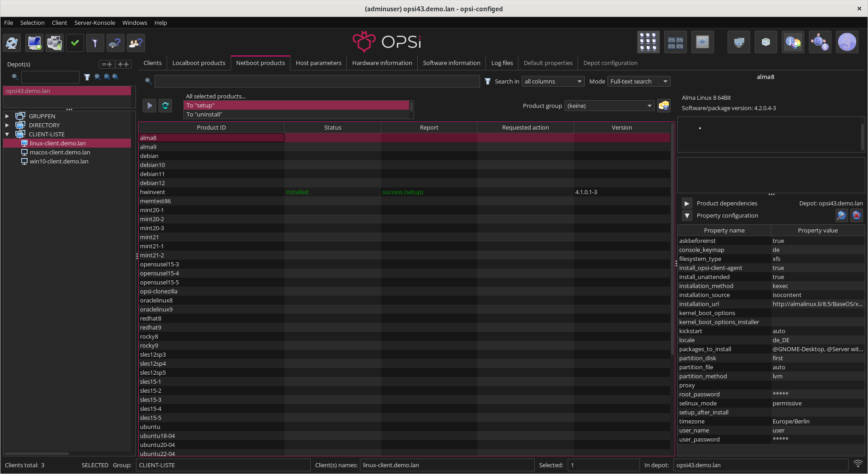
Task: Select the hwinvent product row
Action: click(x=404, y=192)
